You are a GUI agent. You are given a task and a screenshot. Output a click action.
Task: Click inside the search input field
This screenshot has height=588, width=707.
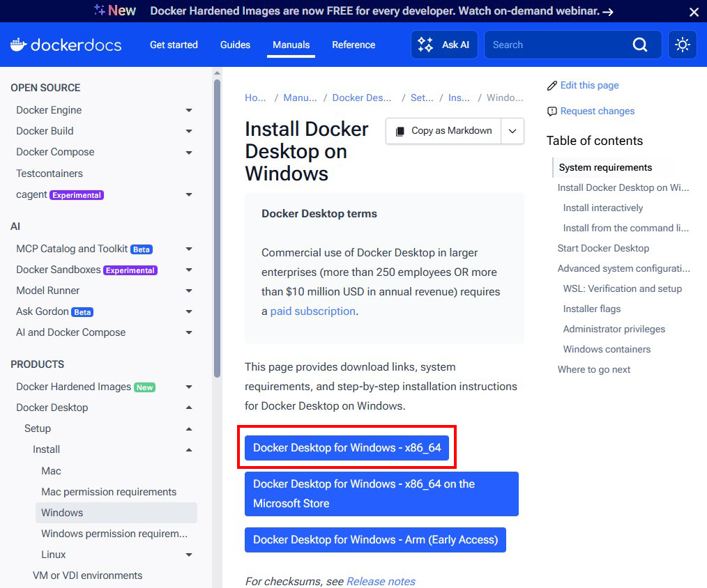click(x=558, y=45)
